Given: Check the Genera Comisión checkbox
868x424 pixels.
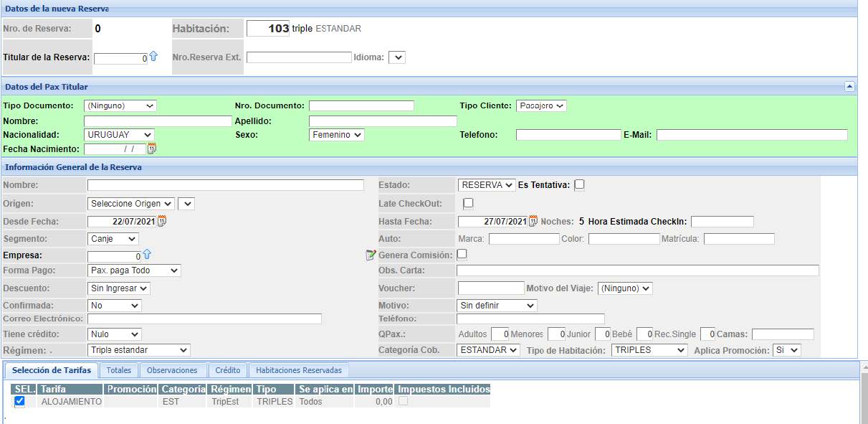Looking at the screenshot, I should (x=462, y=254).
